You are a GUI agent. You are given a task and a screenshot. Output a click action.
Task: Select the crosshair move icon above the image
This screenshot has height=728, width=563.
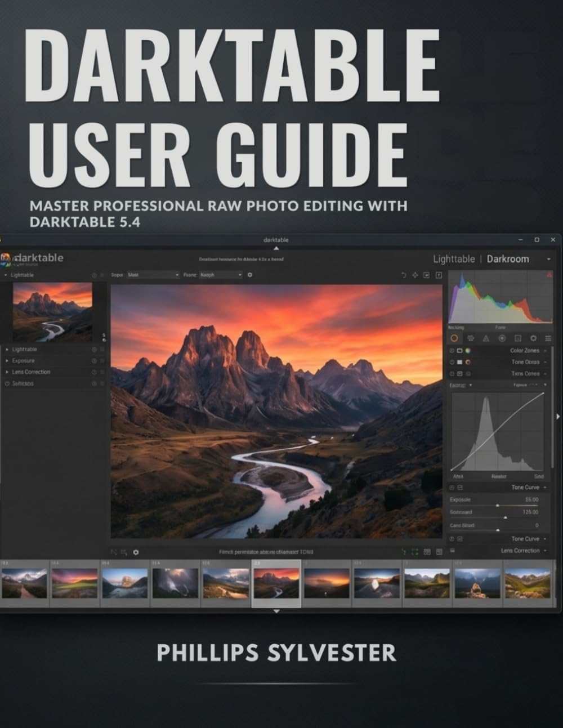[x=415, y=275]
